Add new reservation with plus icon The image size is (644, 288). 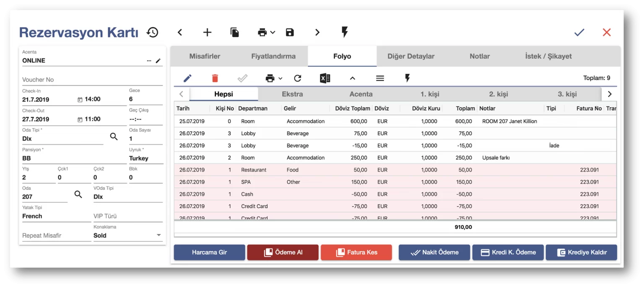pyautogui.click(x=207, y=32)
